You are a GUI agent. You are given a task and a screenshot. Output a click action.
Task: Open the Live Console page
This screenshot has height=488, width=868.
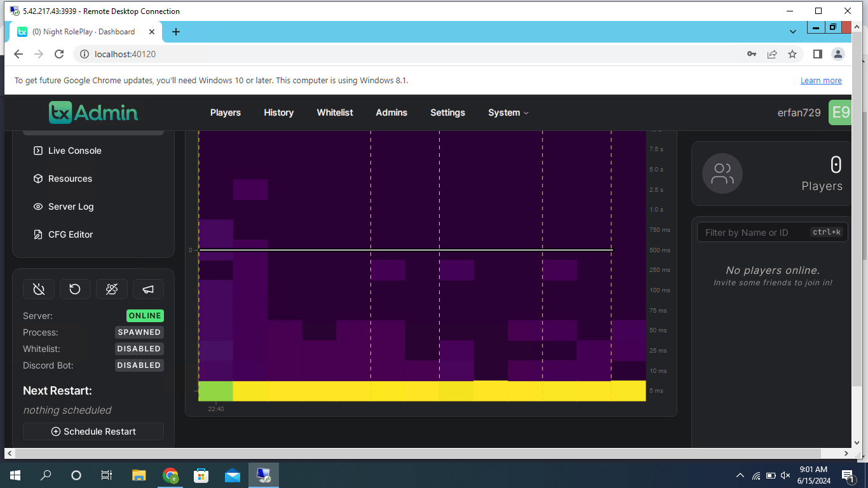click(x=74, y=151)
